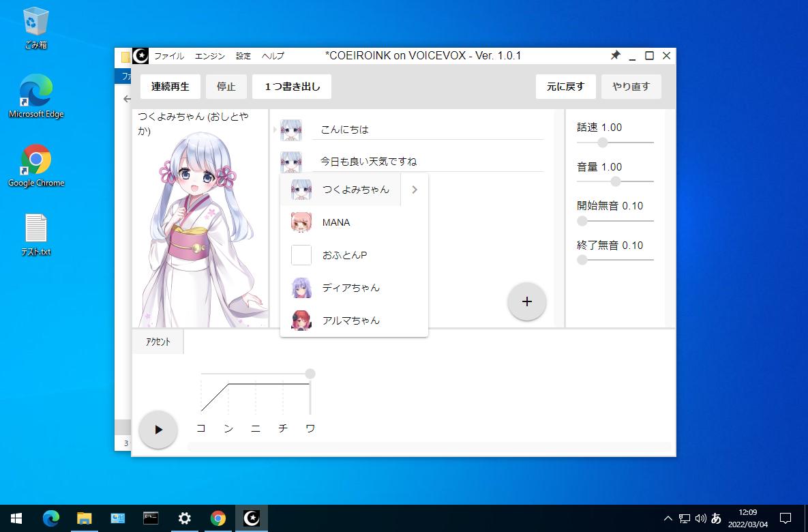808x532 pixels.
Task: Click the accent position slider handle
Action: pyautogui.click(x=310, y=373)
